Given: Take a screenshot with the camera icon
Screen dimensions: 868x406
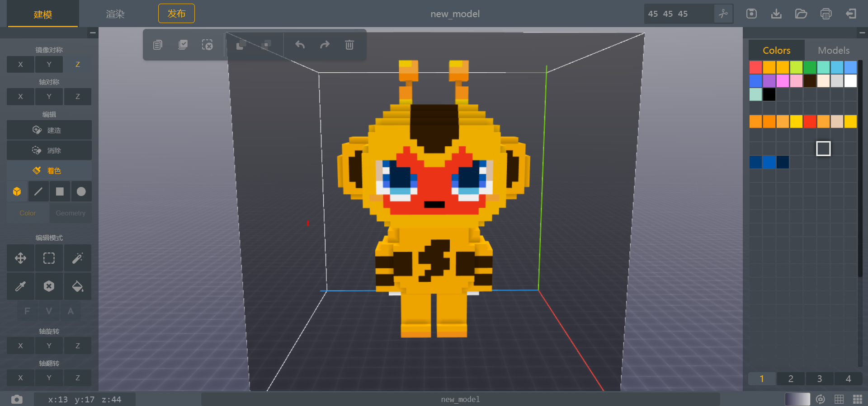Looking at the screenshot, I should pyautogui.click(x=17, y=399).
